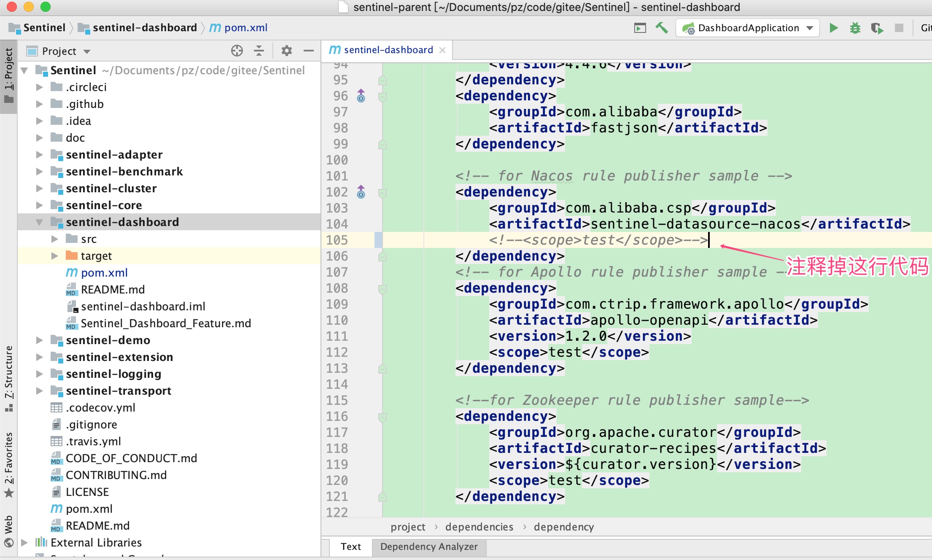Select sentinel-logging module
This screenshot has height=560, width=932.
[x=113, y=374]
